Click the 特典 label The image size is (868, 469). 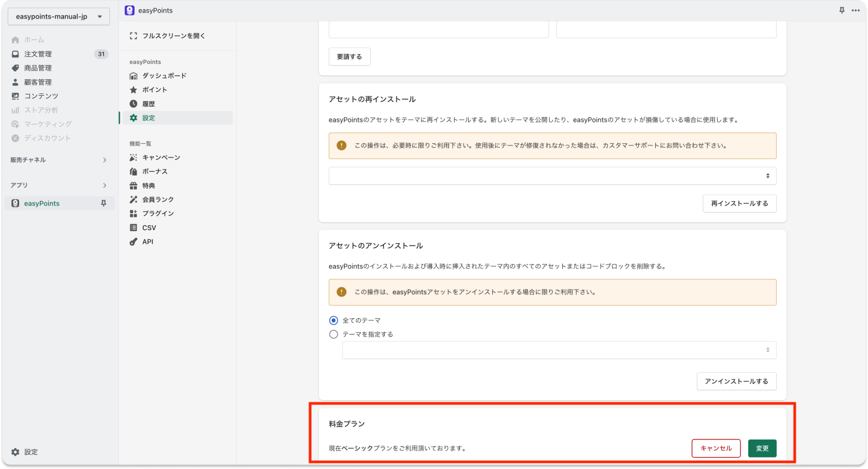148,186
